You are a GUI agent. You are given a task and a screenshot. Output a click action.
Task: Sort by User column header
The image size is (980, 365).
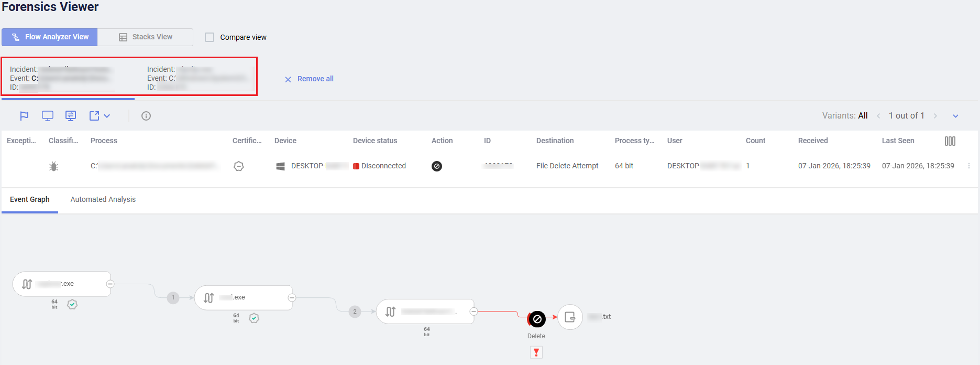coord(675,141)
